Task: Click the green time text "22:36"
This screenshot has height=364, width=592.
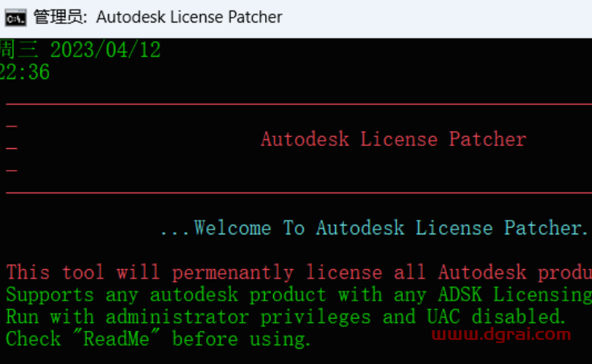Action: pyautogui.click(x=24, y=72)
